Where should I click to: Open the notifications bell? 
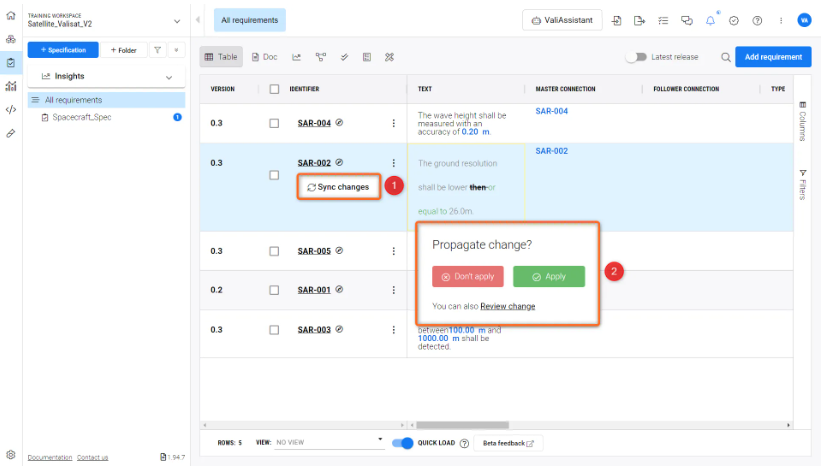pos(710,20)
